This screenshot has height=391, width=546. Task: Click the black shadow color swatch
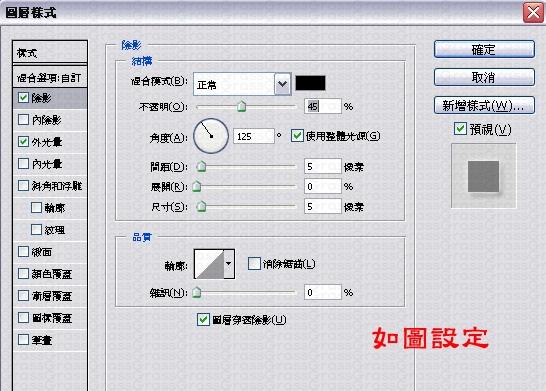pos(311,83)
